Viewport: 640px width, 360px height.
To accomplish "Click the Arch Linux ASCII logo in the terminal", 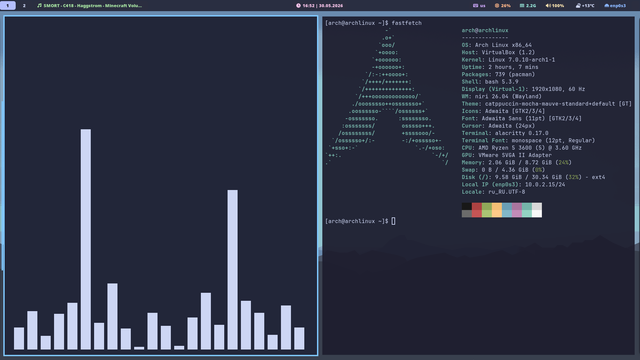I will pyautogui.click(x=387, y=96).
